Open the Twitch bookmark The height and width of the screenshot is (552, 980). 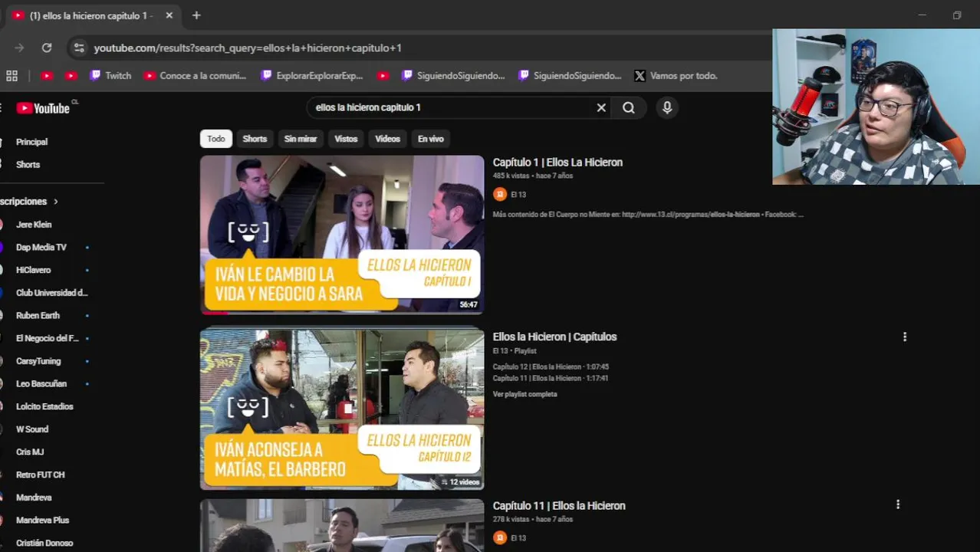pos(110,76)
